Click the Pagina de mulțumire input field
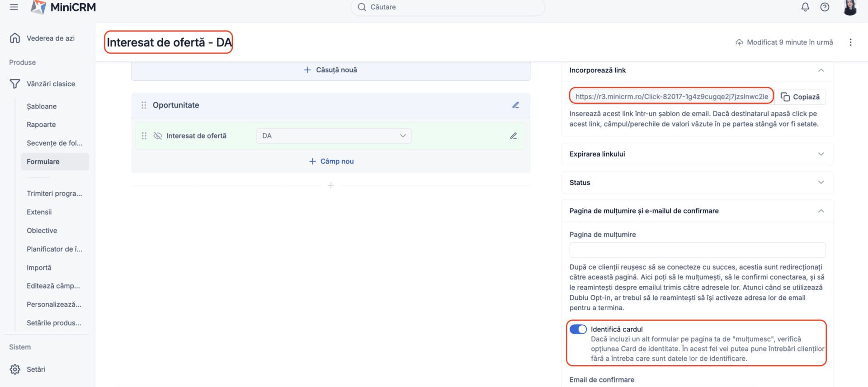The height and width of the screenshot is (387, 868). [x=697, y=250]
